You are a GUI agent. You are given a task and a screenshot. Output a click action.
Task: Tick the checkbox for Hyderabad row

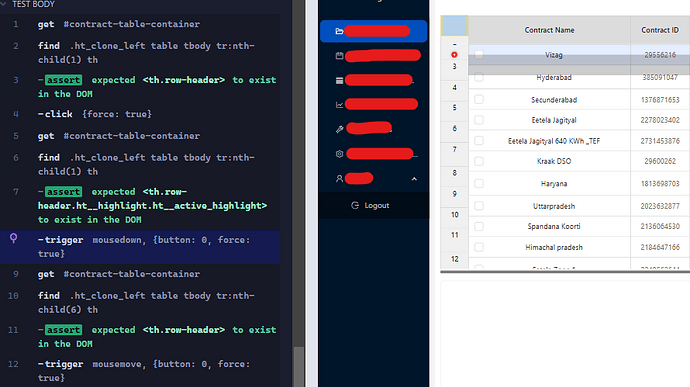(479, 77)
